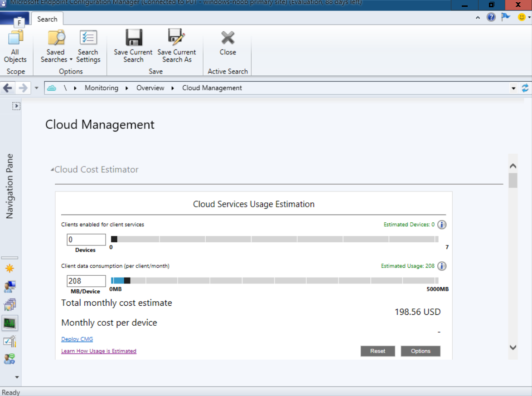Open the Help question mark icon
This screenshot has height=396, width=532.
pyautogui.click(x=491, y=17)
